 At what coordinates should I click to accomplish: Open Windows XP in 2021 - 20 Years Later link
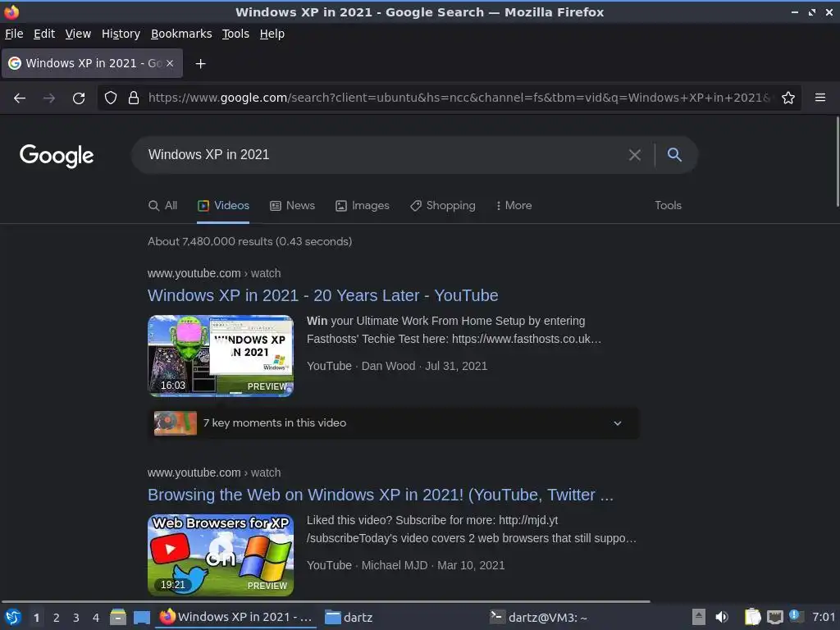click(322, 295)
